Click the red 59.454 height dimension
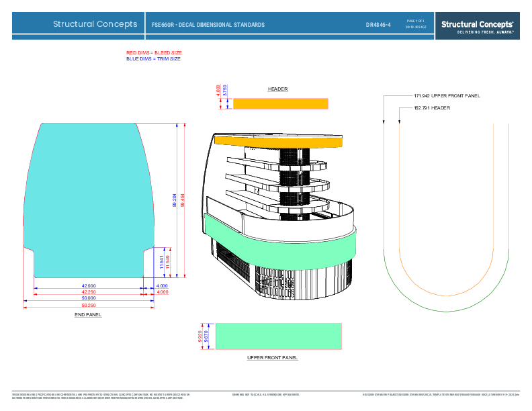The width and height of the screenshot is (532, 411). tap(183, 200)
